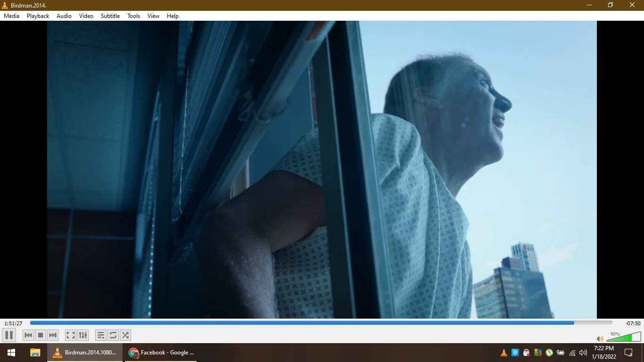Click the playback seek bar
Viewport: 644px width, 362px height.
click(x=321, y=323)
